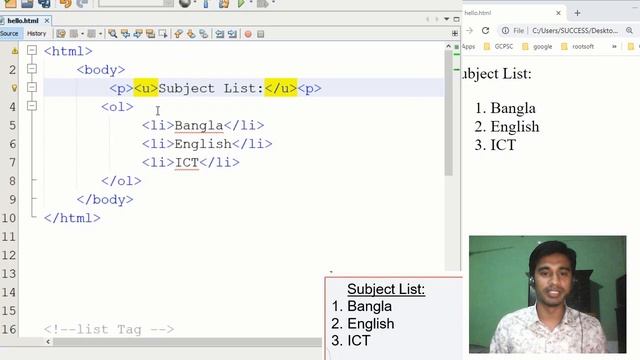Toggle rectangular selection mode
Viewport: 640px width, 360px height.
coord(163,34)
